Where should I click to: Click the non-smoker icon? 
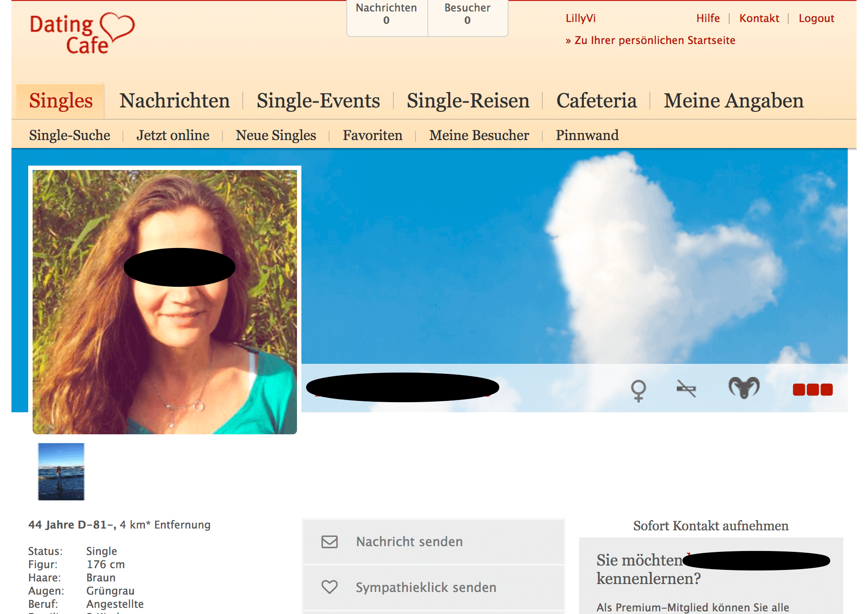pos(686,388)
